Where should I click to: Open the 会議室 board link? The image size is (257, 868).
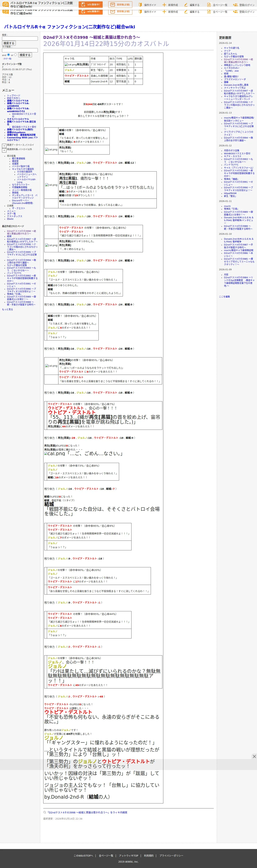tap(16, 164)
